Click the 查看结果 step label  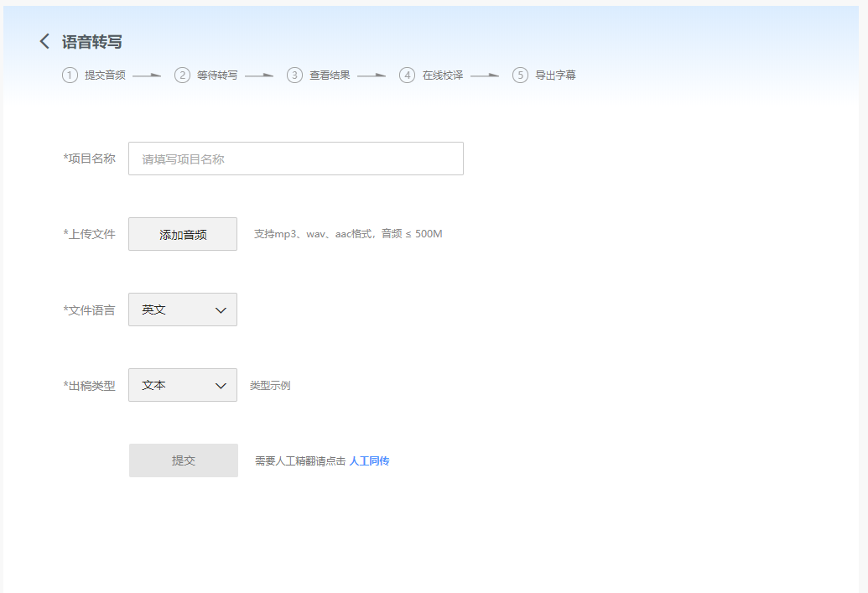pyautogui.click(x=330, y=75)
